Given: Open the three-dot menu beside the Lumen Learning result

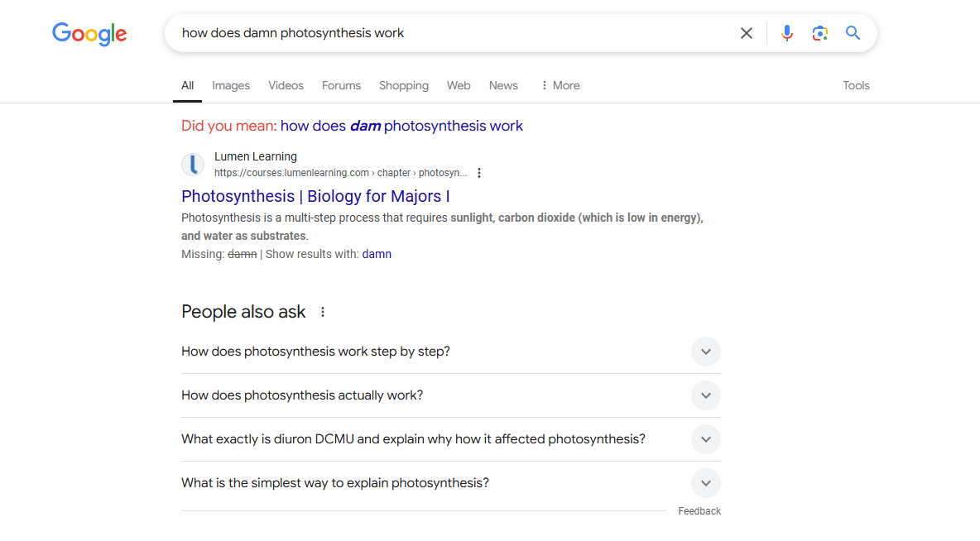Looking at the screenshot, I should click(479, 173).
